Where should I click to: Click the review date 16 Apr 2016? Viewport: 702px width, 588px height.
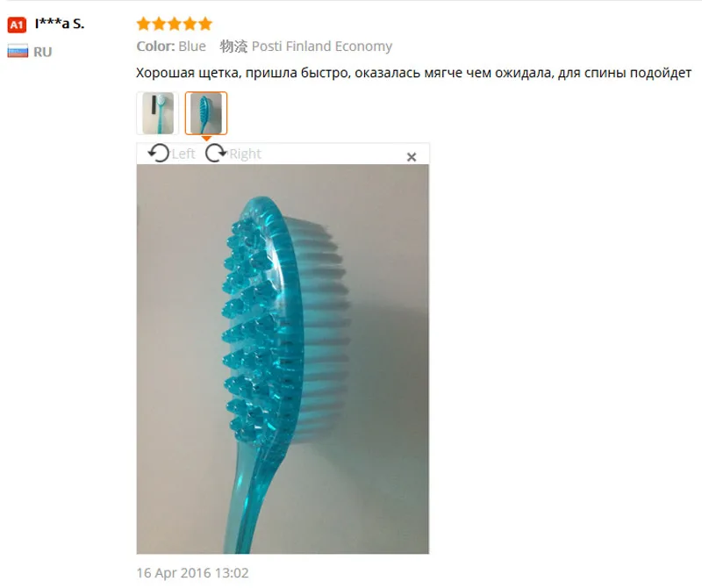(x=192, y=573)
